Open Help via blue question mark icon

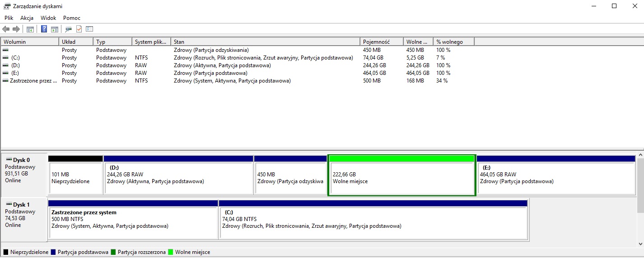[x=44, y=29]
